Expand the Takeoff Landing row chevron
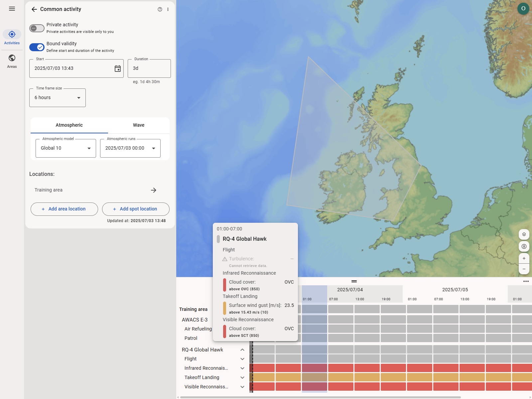Image resolution: width=532 pixels, height=399 pixels. [242, 378]
